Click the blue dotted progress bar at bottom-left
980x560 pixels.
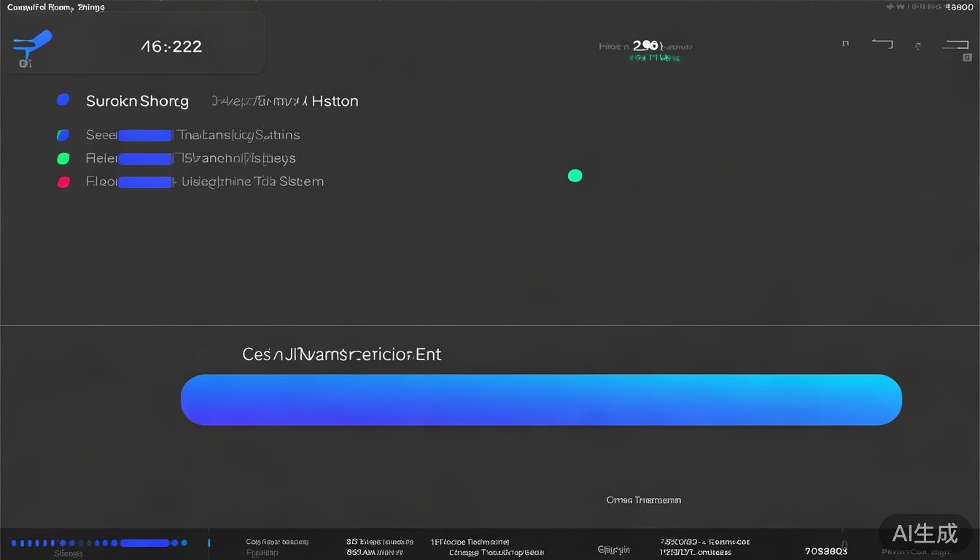click(99, 543)
